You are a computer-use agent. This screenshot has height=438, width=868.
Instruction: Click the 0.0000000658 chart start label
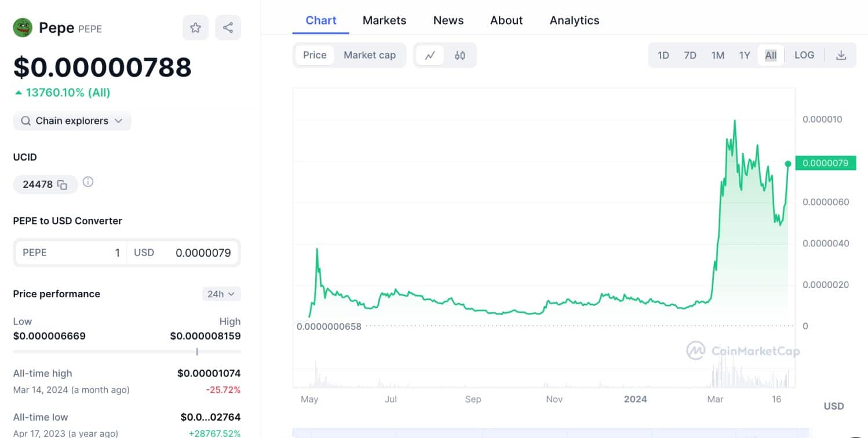click(329, 327)
